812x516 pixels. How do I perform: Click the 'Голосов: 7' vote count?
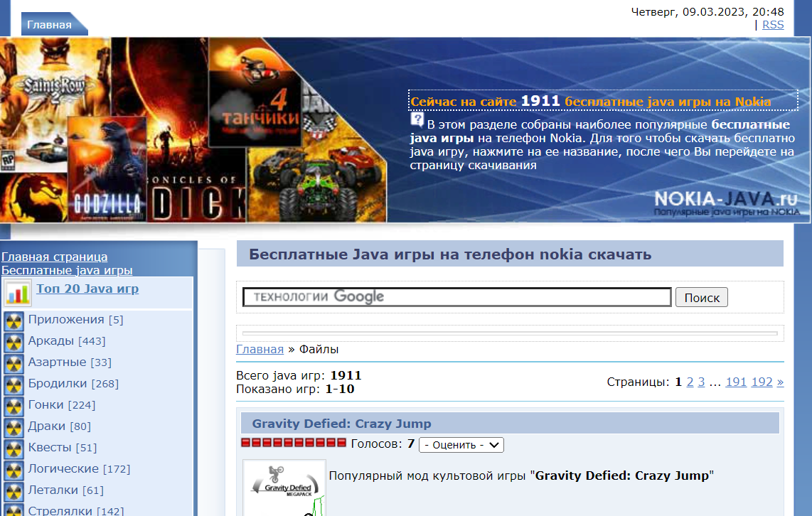[x=383, y=444]
